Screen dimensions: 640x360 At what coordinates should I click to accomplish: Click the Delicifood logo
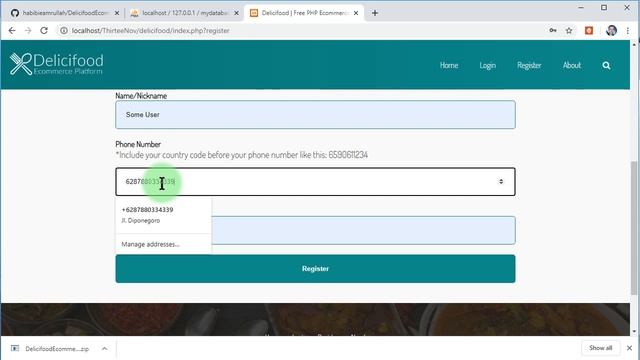tap(56, 64)
